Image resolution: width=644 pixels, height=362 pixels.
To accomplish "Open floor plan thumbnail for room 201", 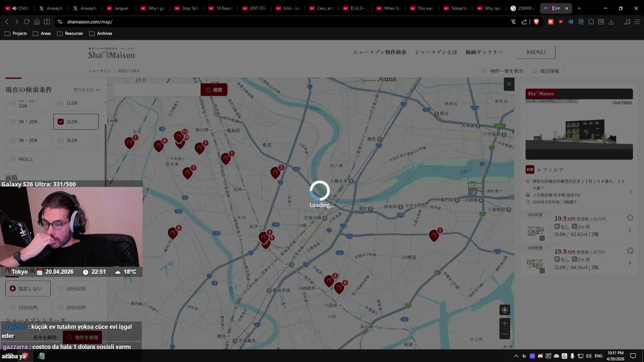I will point(535,231).
